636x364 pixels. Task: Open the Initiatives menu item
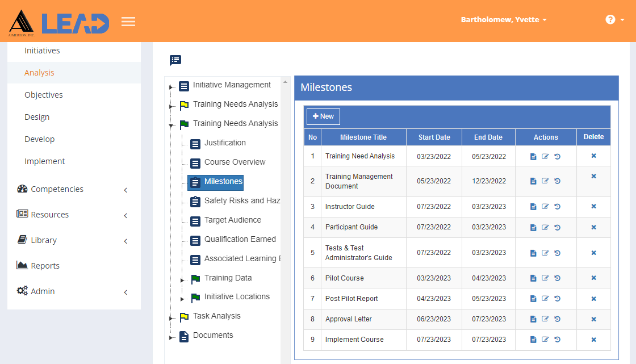tap(42, 51)
